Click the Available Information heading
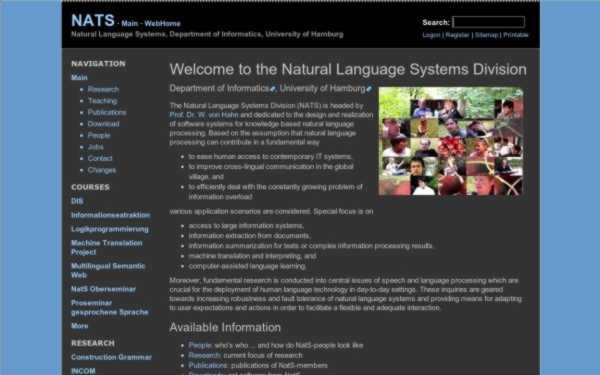The image size is (600, 375). click(x=225, y=328)
